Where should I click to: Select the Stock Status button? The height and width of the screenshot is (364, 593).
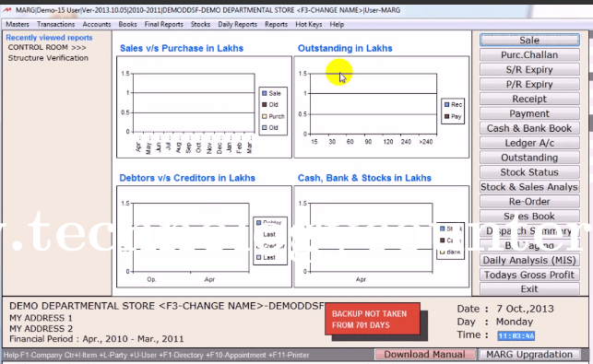(529, 172)
